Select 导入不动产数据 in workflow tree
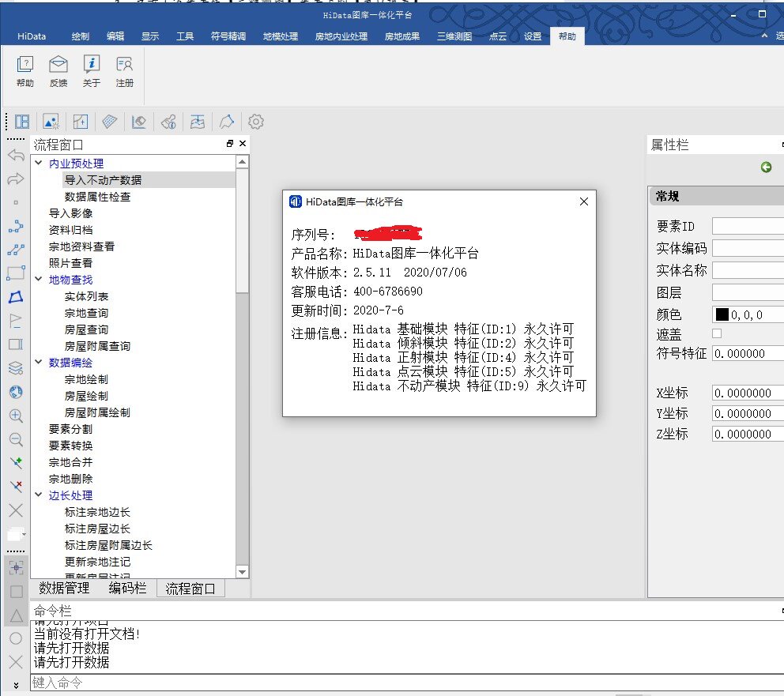The height and width of the screenshot is (696, 784). 103,180
